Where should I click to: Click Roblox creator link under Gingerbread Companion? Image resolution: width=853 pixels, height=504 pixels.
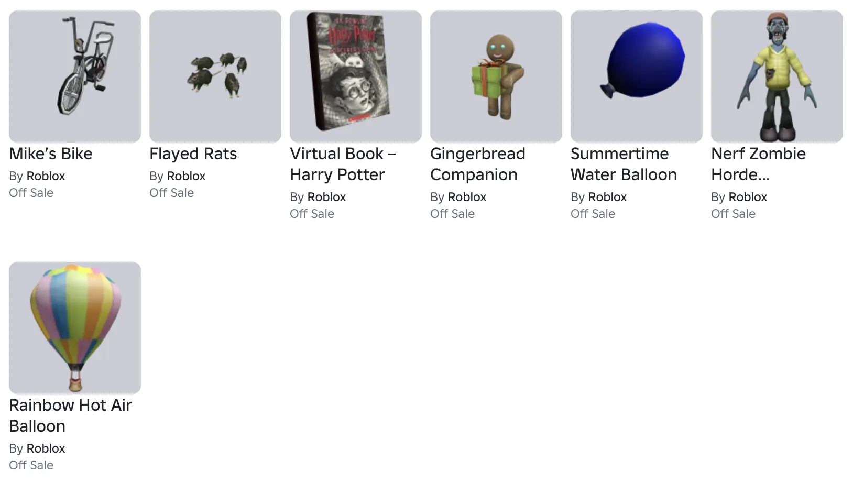point(467,197)
